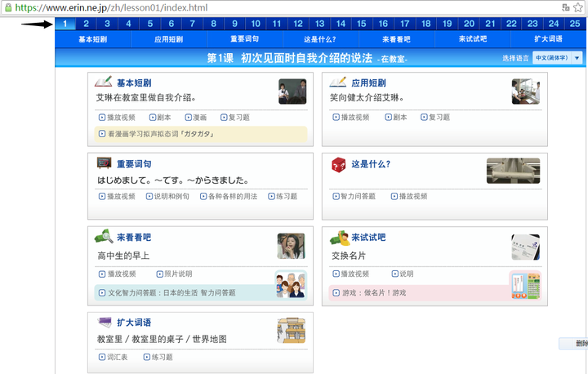Screen dimensions: 588x374
Task: Open the 来试试吧 menu item in blue bar
Action: [473, 39]
